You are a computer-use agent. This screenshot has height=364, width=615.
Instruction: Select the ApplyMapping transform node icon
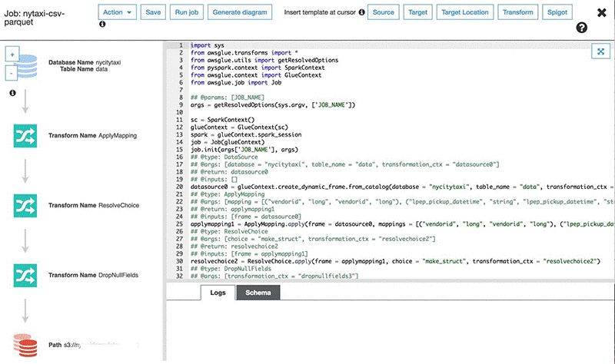[x=25, y=136]
